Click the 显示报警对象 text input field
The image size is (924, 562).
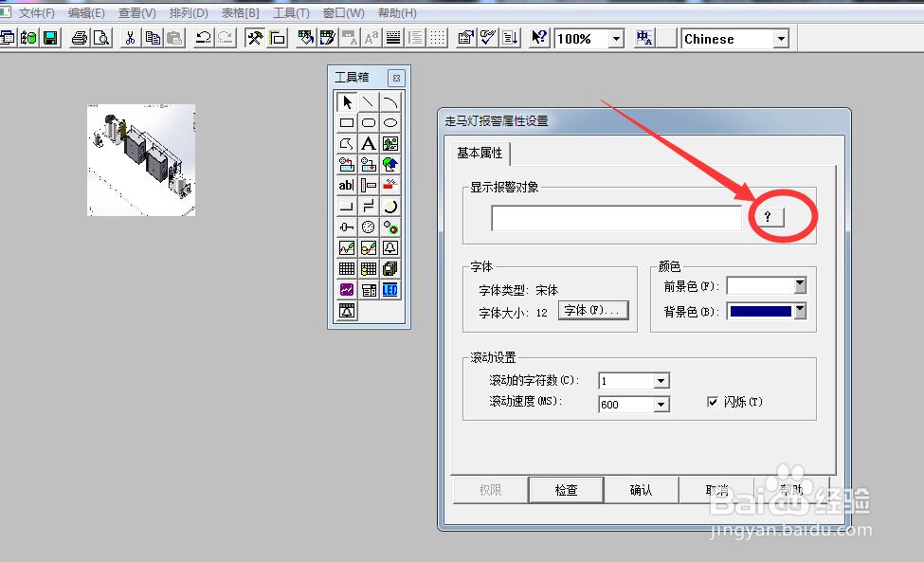click(616, 218)
